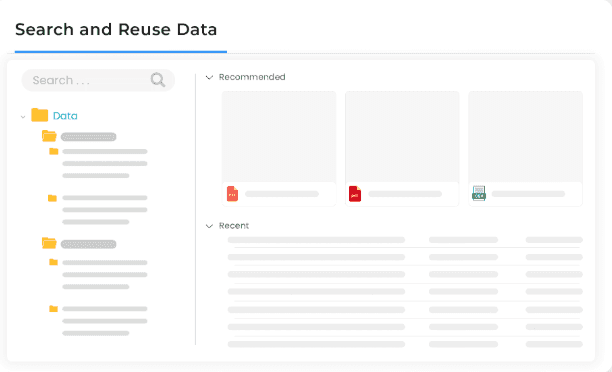The width and height of the screenshot is (612, 372).
Task: Collapse the Recommended section
Action: [x=210, y=77]
